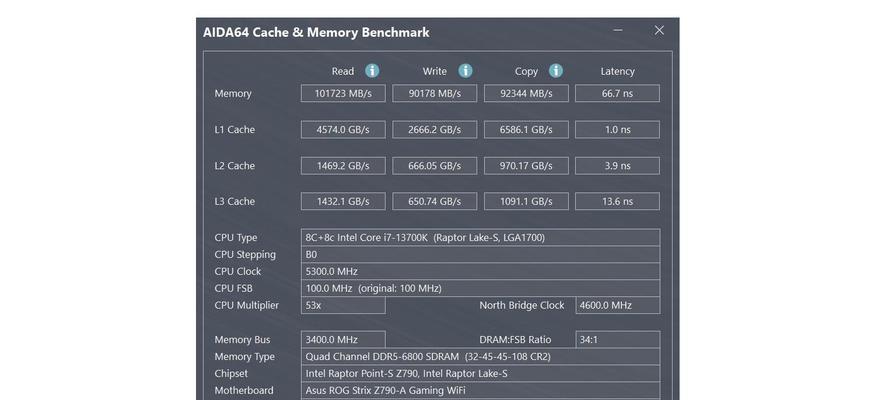Viewport: 875px width, 400px height.
Task: Minimize the AIDA64 benchmark window
Action: pyautogui.click(x=618, y=31)
